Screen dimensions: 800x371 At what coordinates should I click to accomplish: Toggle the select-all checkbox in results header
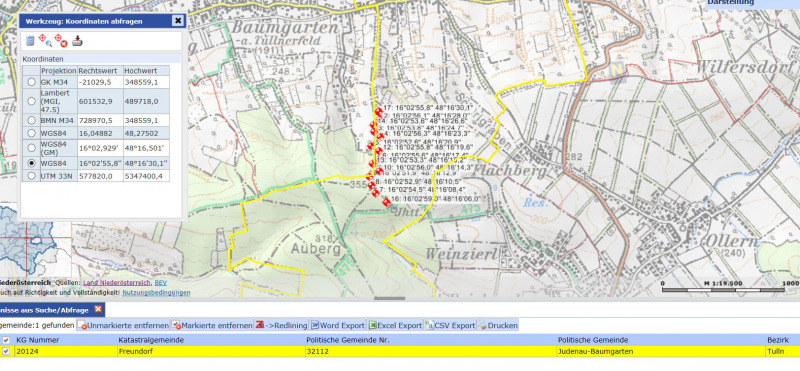click(6, 340)
